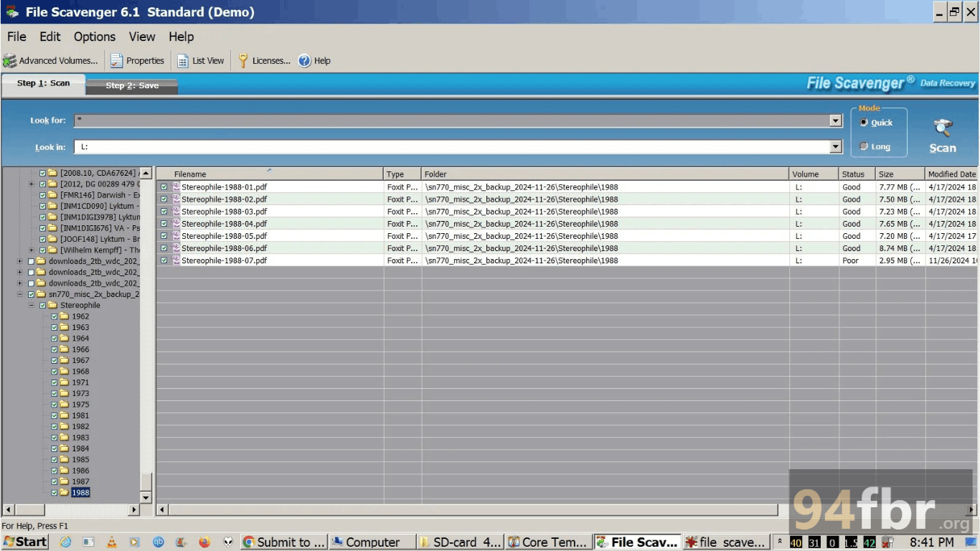Viewport: 980px width, 551px height.
Task: Open the Help menu in menu bar
Action: tap(182, 37)
